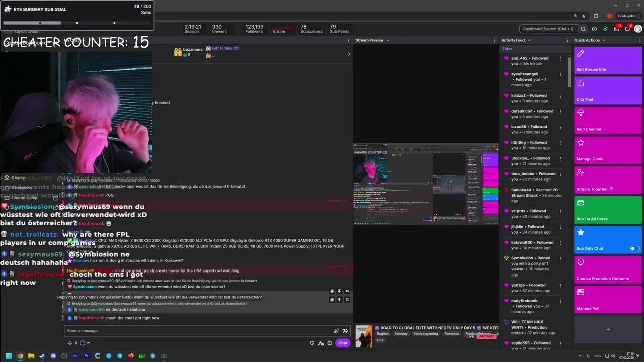Expand the Stream Preview dropdown chevron

(388, 40)
